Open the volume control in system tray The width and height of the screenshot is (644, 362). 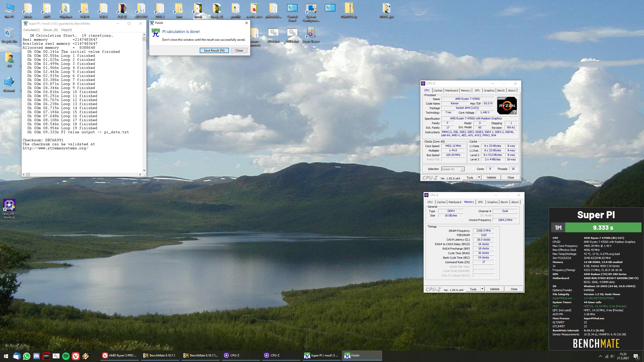pos(612,356)
